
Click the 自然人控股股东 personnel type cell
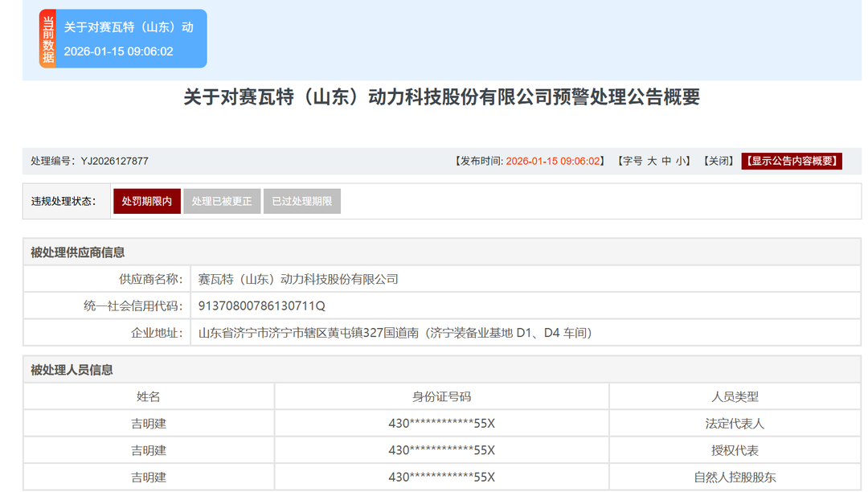click(x=735, y=477)
